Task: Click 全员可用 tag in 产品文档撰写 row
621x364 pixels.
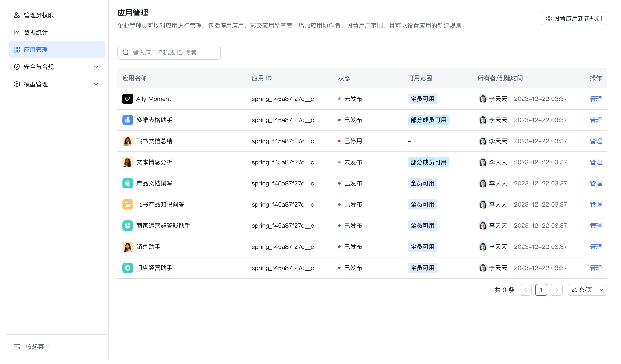Action: (x=428, y=186)
